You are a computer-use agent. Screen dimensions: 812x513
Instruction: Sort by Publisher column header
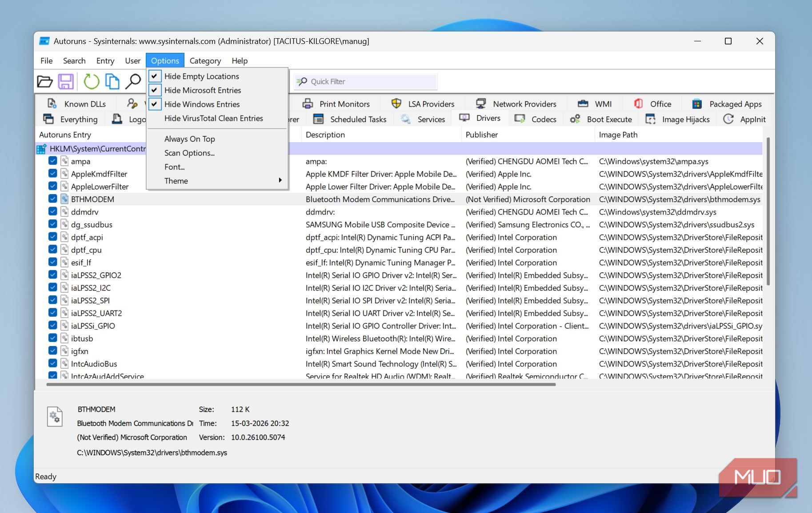click(x=528, y=135)
